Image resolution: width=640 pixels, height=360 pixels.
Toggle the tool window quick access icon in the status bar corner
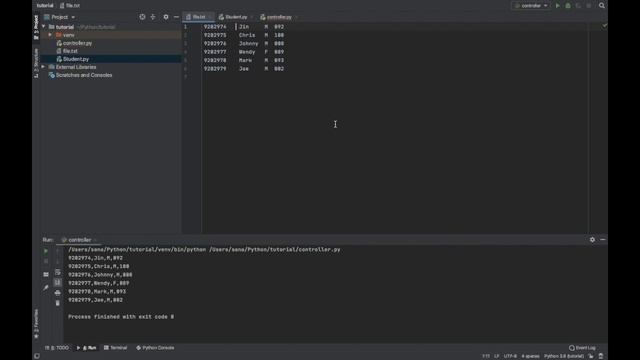pyautogui.click(x=37, y=356)
